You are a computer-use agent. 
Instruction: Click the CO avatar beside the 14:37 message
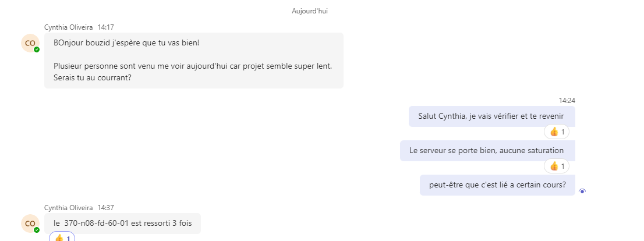(x=30, y=223)
